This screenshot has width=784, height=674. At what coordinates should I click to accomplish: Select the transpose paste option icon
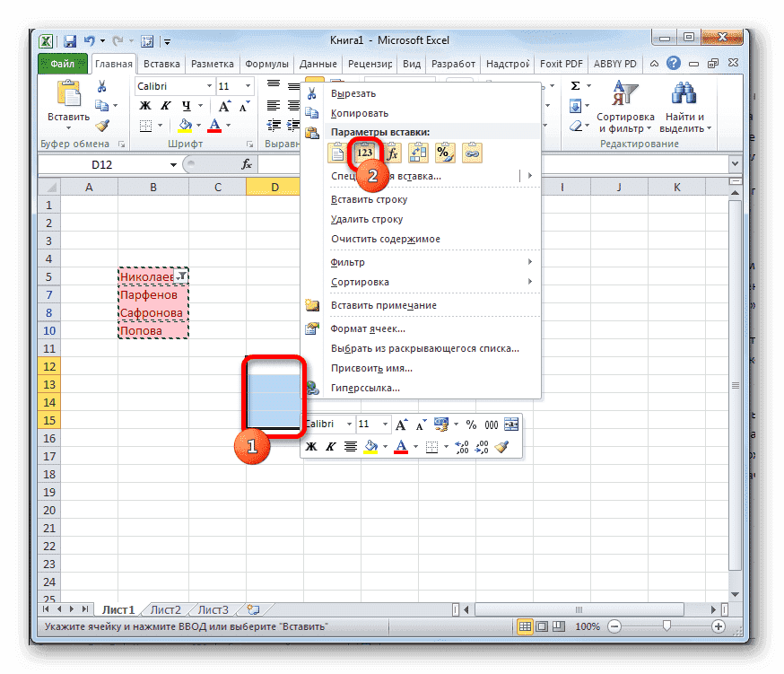point(418,153)
